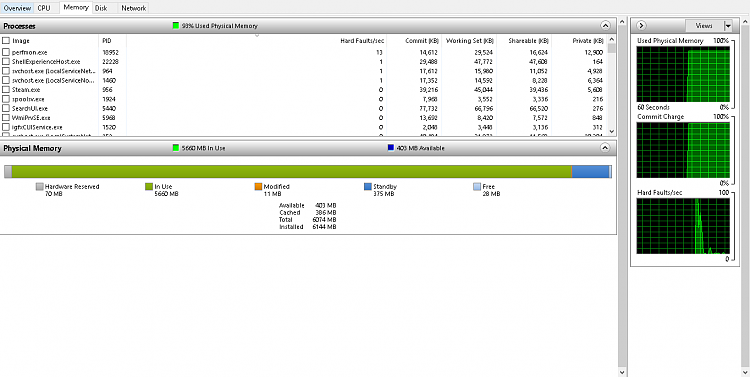Viewport: 750px width, 377px height.
Task: Click graphs pane scrollbar down arrow
Action: click(745, 372)
